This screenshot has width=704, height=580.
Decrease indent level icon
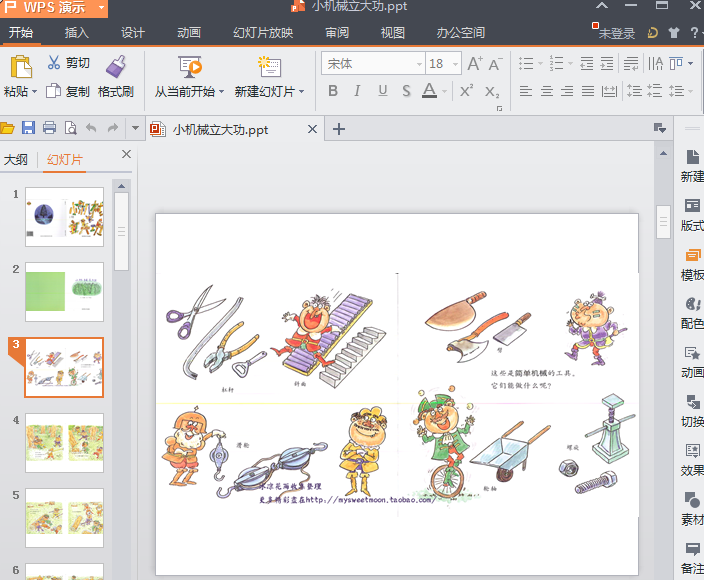point(587,63)
